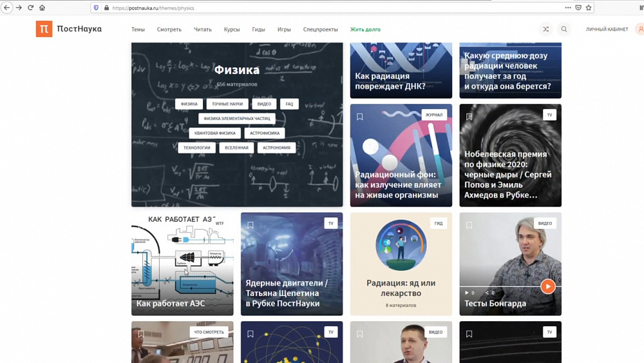This screenshot has height=363, width=644.
Task: Go forward with the browser forward arrow
Action: pyautogui.click(x=19, y=8)
